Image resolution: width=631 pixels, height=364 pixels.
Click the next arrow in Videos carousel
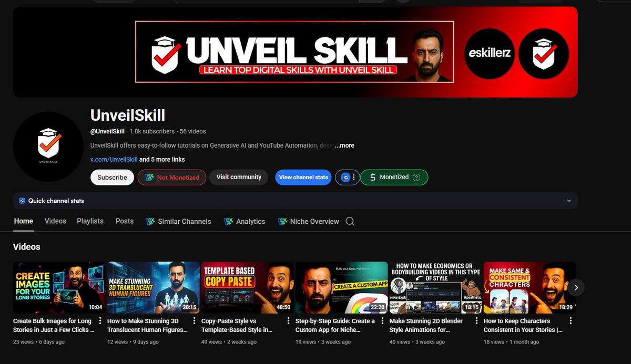coord(576,287)
